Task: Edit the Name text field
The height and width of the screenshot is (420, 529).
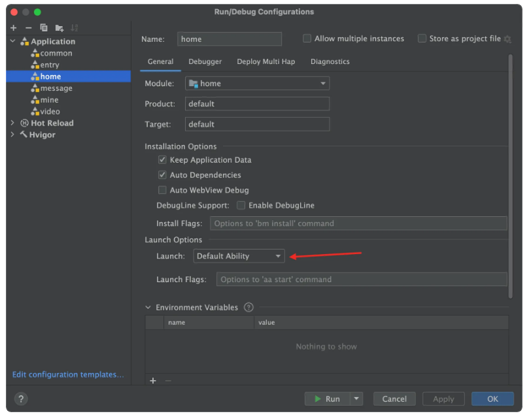Action: (230, 39)
